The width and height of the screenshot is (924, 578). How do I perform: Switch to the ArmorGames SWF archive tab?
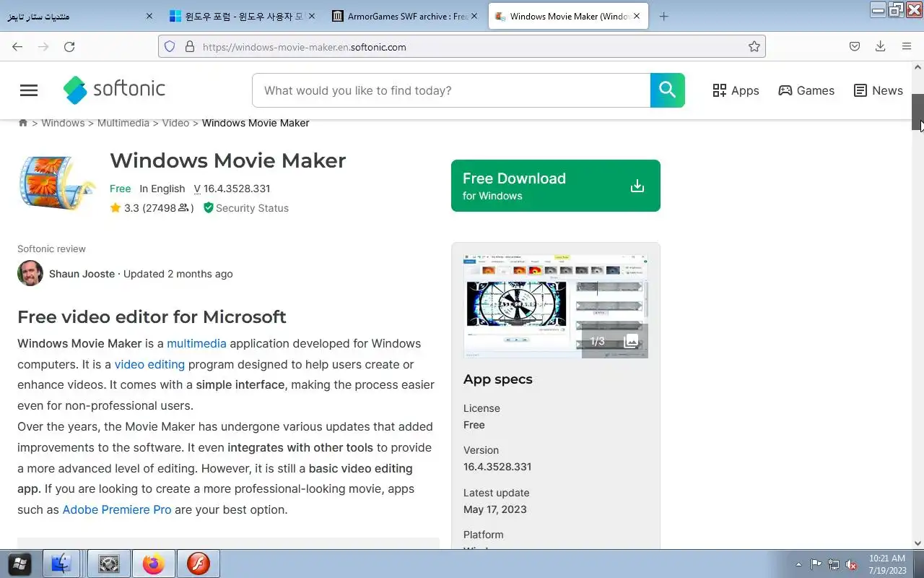[x=405, y=16]
